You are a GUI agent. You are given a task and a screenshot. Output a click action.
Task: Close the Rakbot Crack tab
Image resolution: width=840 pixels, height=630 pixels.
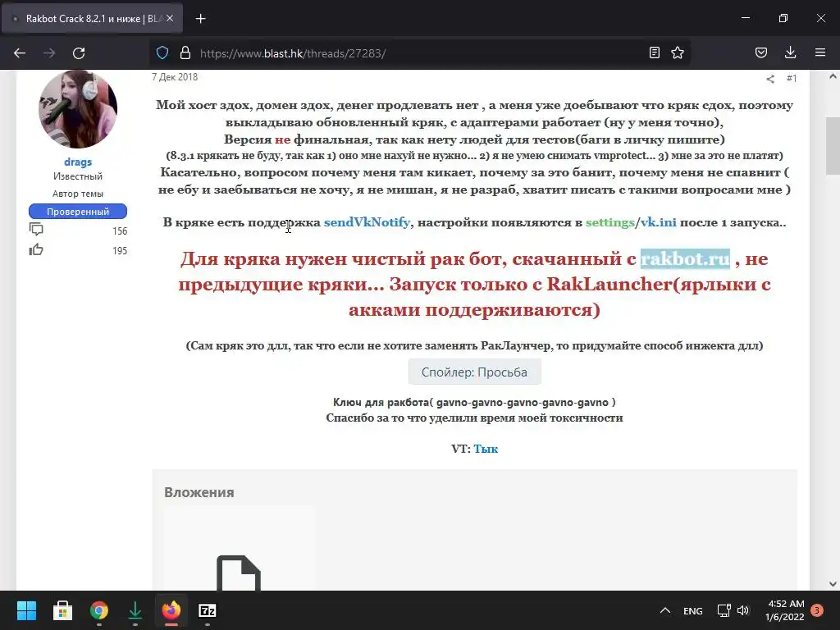pyautogui.click(x=170, y=18)
